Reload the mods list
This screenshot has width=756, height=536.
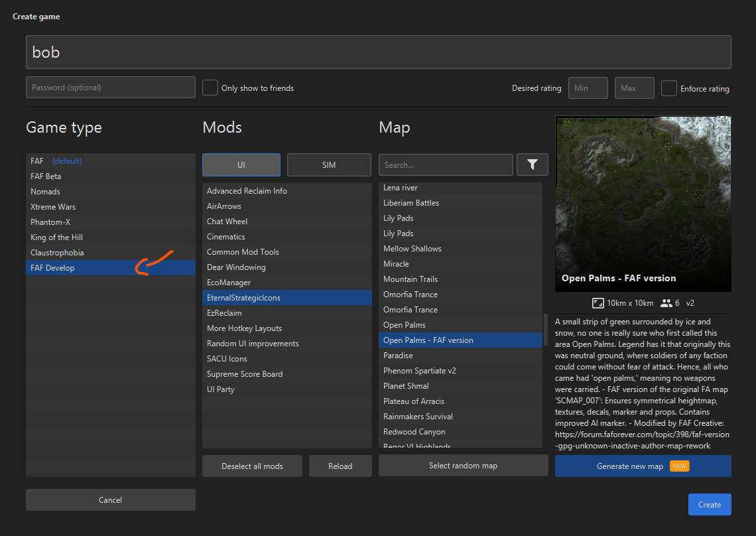pos(340,466)
